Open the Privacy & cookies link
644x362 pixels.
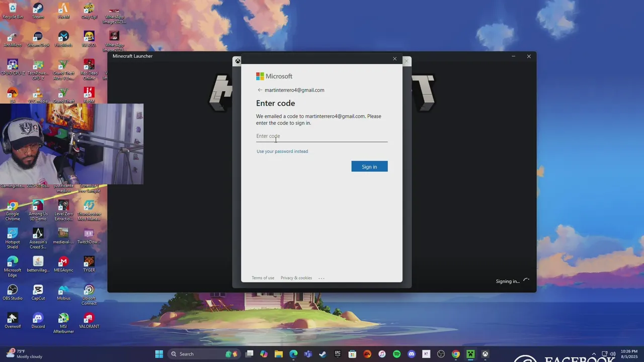click(x=296, y=278)
